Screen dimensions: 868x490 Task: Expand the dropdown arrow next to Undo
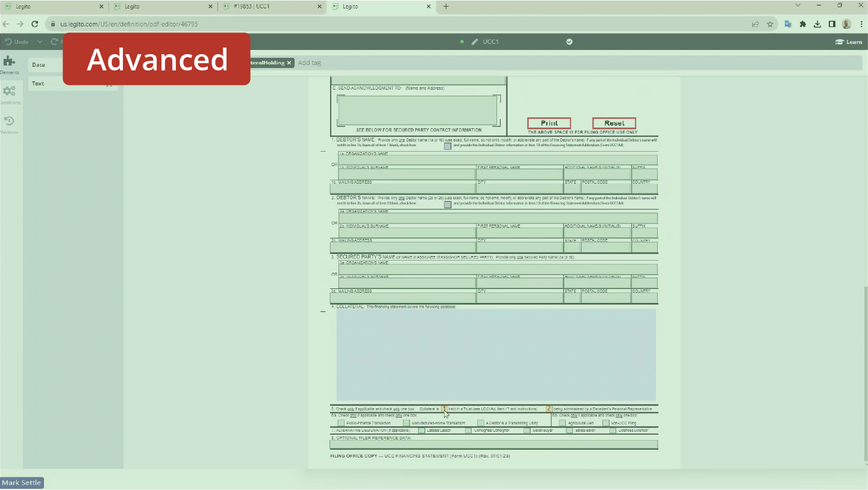(x=40, y=42)
